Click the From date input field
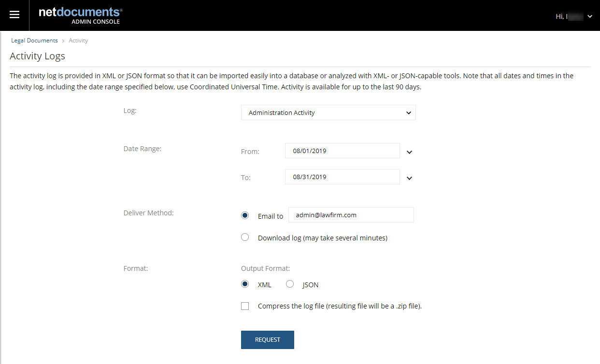This screenshot has height=364, width=600. point(342,151)
